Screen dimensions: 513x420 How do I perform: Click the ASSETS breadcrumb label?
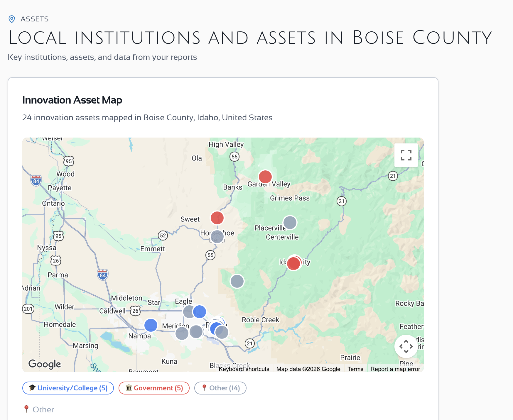click(x=35, y=19)
